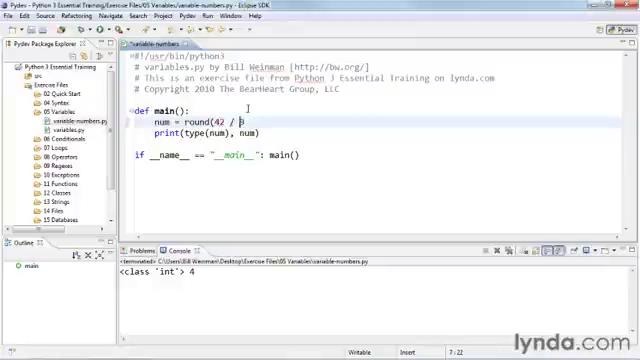Click Collapse All in Package Explorer
The image size is (640, 360).
[73, 56]
